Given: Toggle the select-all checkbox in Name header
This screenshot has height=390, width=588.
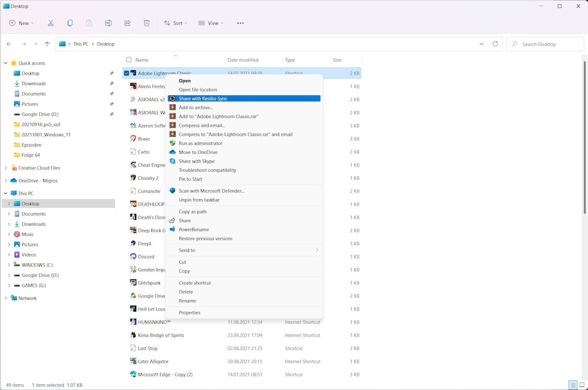Looking at the screenshot, I should (129, 60).
